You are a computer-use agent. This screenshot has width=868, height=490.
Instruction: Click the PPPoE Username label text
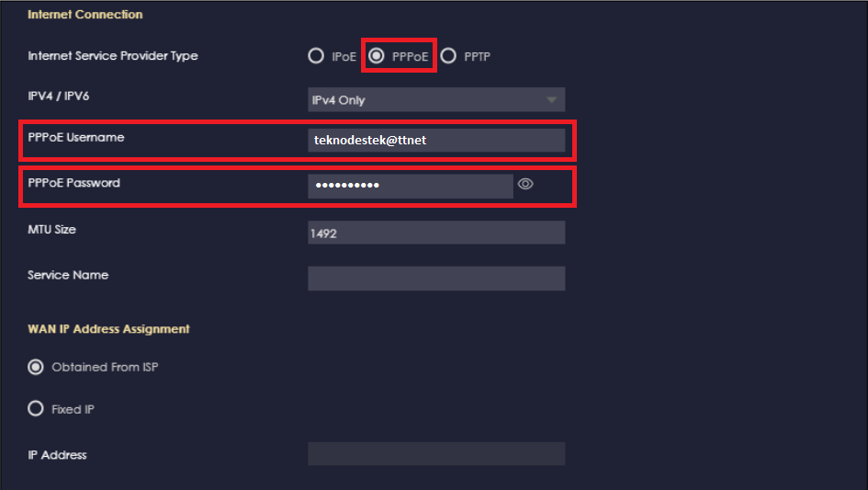(75, 137)
